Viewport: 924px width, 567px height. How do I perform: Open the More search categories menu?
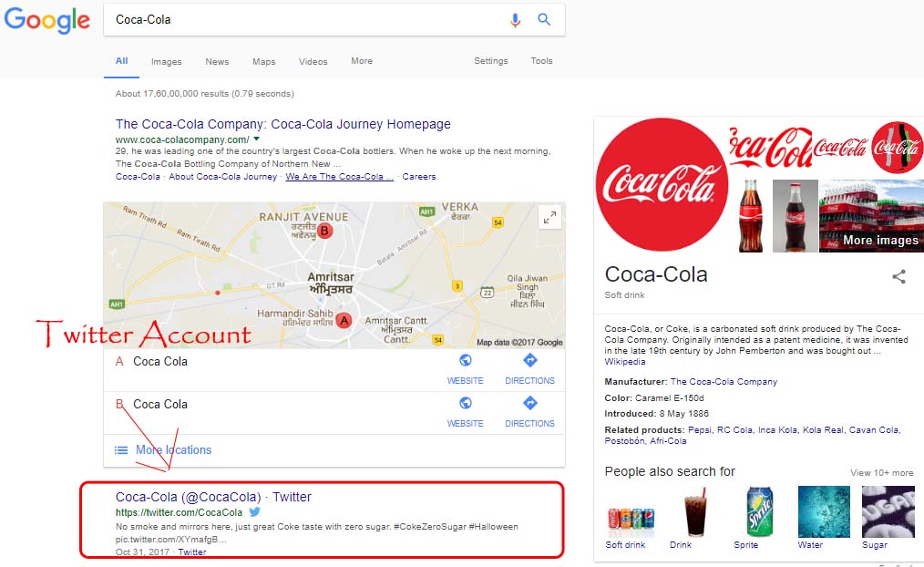(362, 61)
